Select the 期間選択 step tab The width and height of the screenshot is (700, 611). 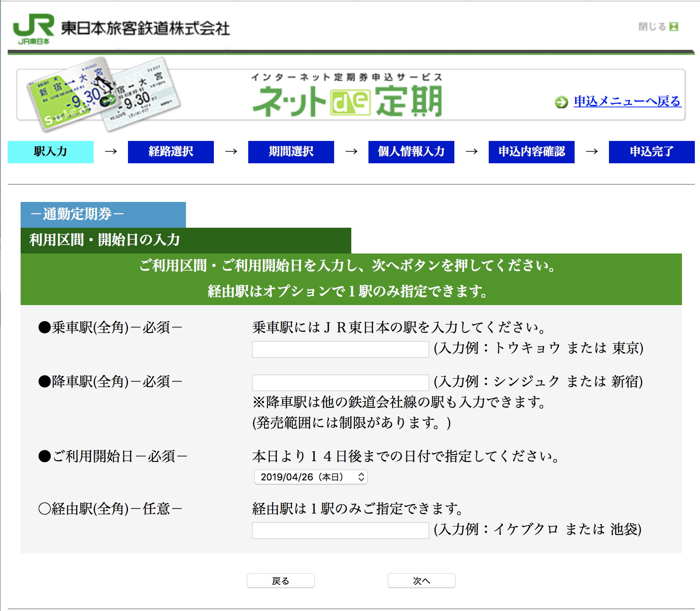291,152
